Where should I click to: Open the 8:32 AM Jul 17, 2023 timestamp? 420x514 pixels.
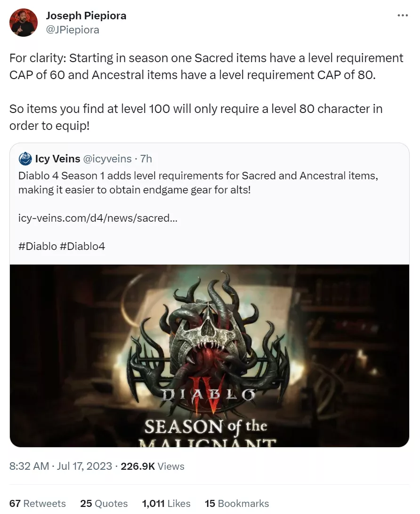coord(61,466)
